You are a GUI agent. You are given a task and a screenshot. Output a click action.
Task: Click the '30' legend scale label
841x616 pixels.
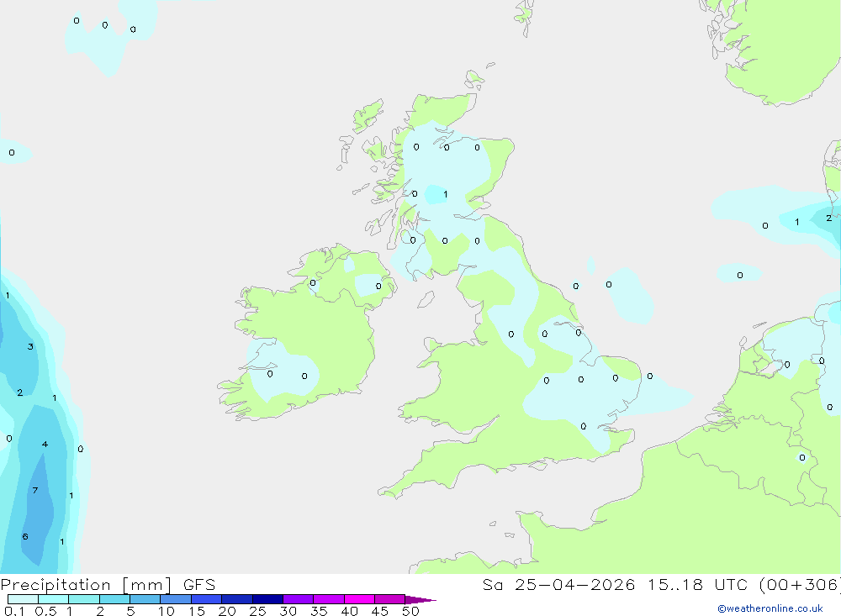tap(288, 611)
